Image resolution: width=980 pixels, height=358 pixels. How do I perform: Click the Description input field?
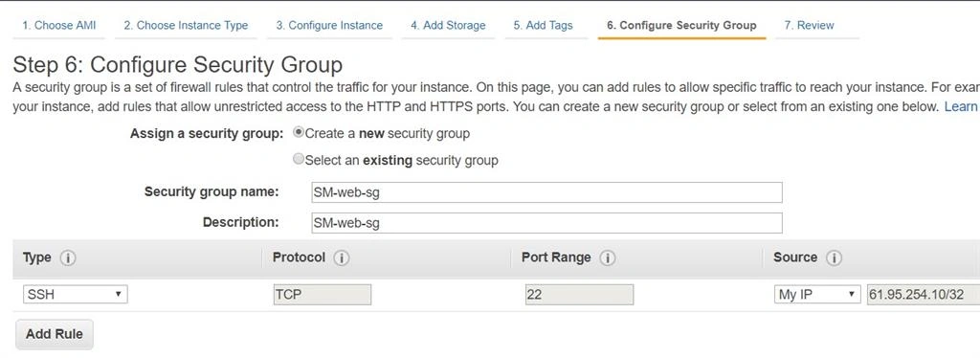[x=546, y=223]
